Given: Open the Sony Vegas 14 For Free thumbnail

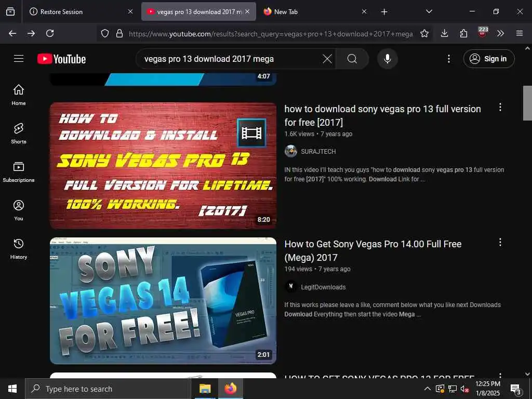Looking at the screenshot, I should tap(163, 301).
